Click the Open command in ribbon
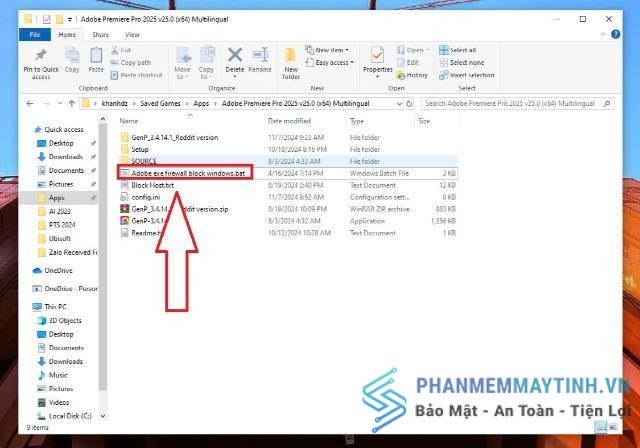640x448 pixels. [x=413, y=50]
